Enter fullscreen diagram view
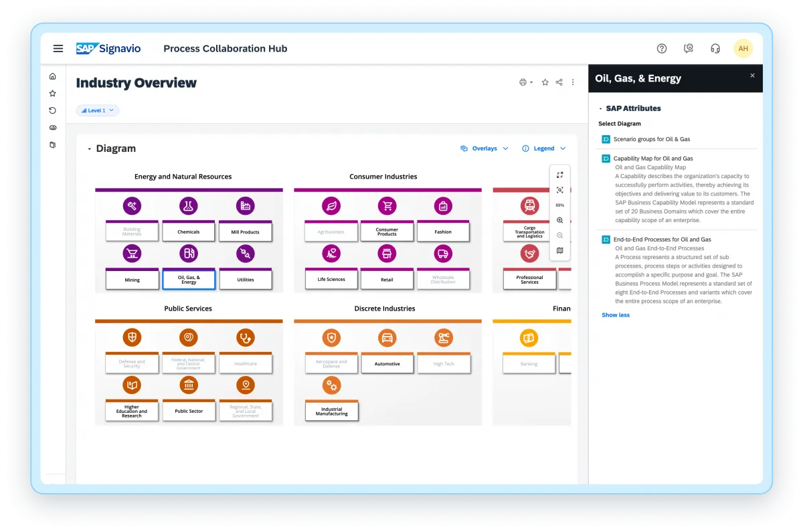 (x=560, y=175)
